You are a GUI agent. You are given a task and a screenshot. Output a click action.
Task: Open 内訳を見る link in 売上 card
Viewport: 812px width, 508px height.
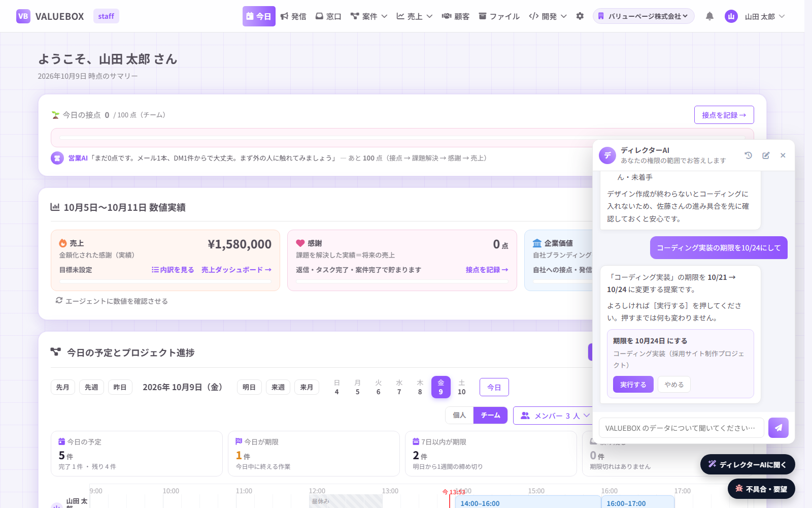pyautogui.click(x=173, y=270)
